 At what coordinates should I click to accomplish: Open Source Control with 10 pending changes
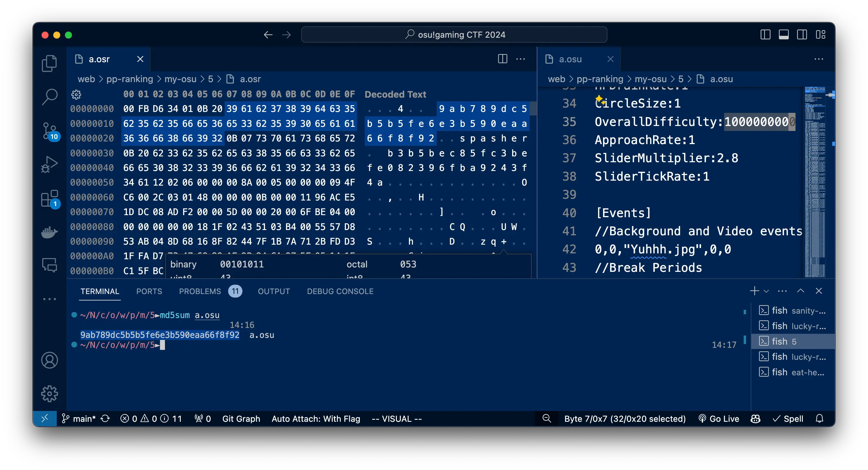click(x=50, y=131)
